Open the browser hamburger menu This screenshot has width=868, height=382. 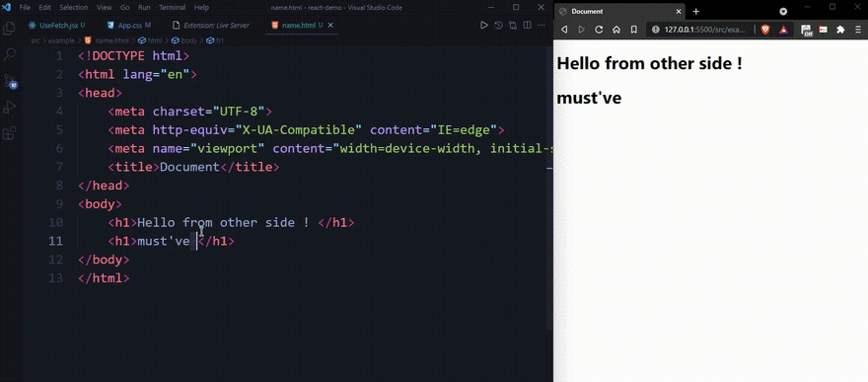click(857, 30)
